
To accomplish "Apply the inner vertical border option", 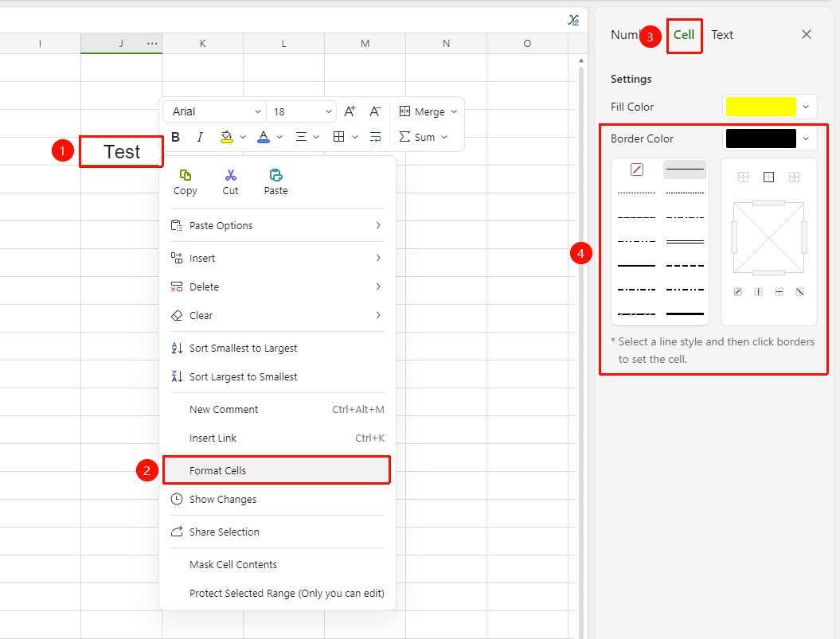I will pyautogui.click(x=759, y=292).
